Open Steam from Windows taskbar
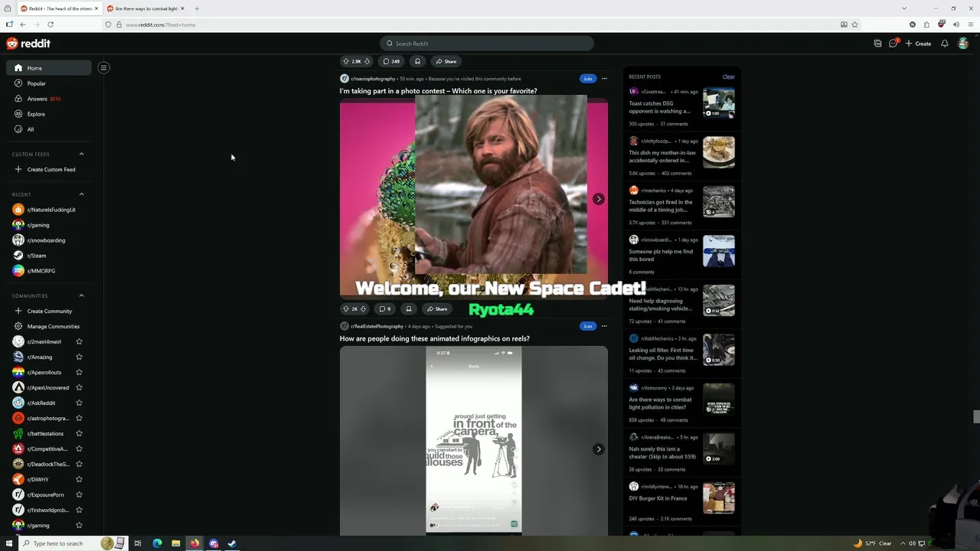The height and width of the screenshot is (551, 980). [x=232, y=543]
